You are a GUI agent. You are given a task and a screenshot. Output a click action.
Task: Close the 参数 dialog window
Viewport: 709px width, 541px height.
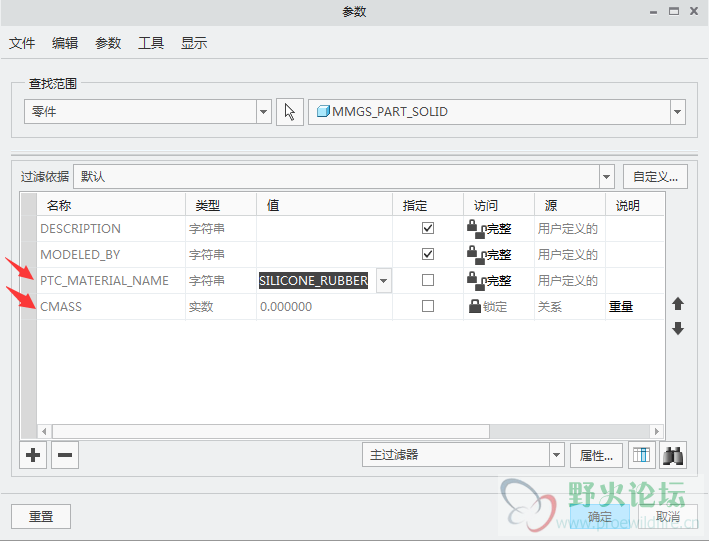coord(694,11)
